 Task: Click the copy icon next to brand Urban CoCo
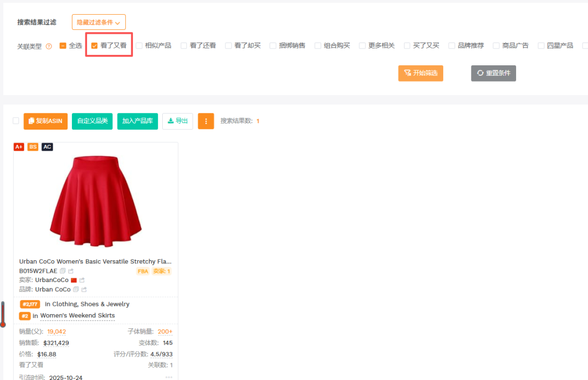(x=76, y=289)
